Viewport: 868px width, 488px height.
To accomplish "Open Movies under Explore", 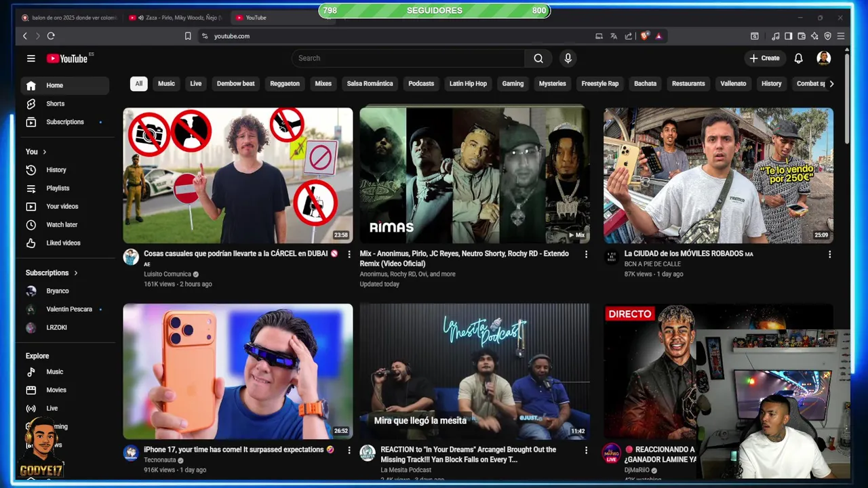I will (65, 390).
